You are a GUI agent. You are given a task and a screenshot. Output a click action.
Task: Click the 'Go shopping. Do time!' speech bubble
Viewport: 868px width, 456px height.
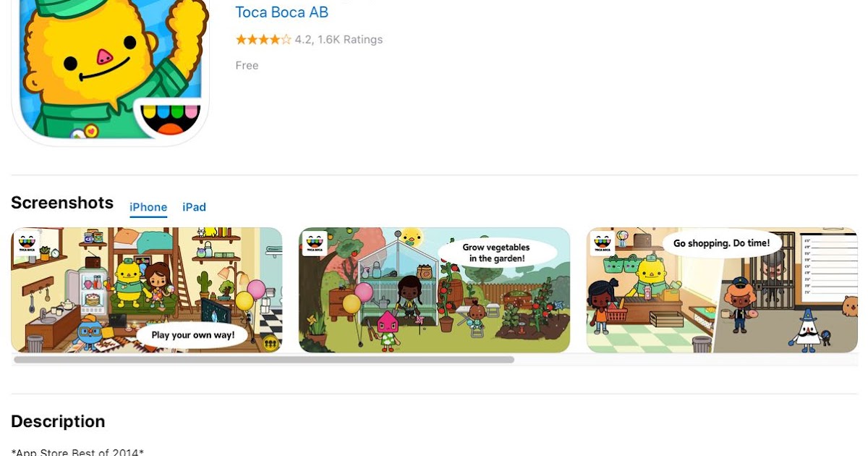(722, 244)
